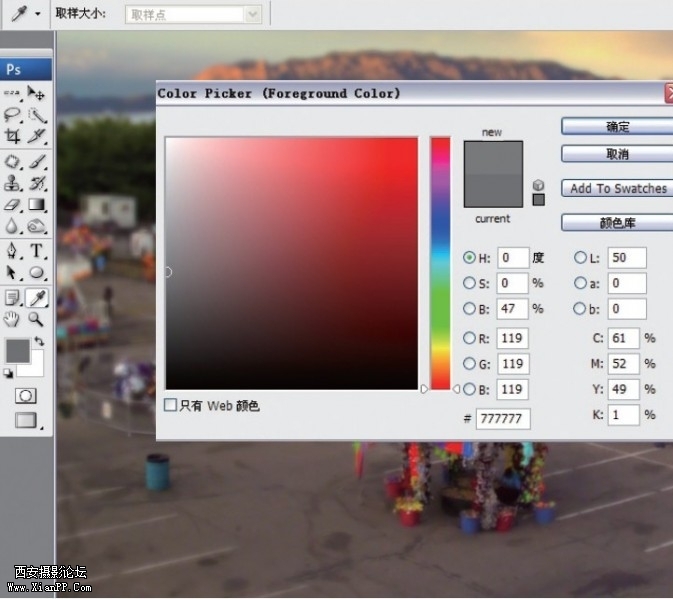Image resolution: width=673 pixels, height=599 pixels.
Task: Click the vertical hue spectrum slider
Action: (x=440, y=262)
